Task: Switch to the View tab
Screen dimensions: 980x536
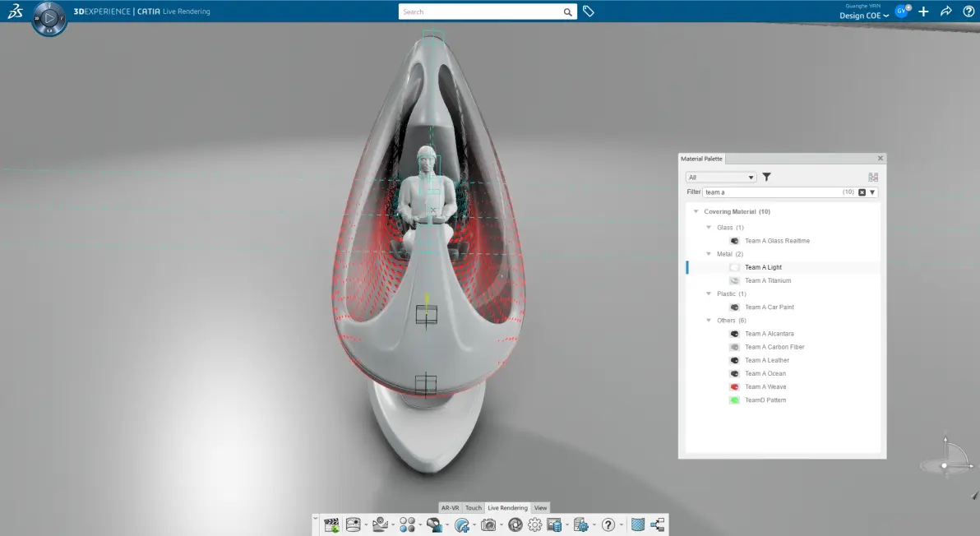Action: 541,508
